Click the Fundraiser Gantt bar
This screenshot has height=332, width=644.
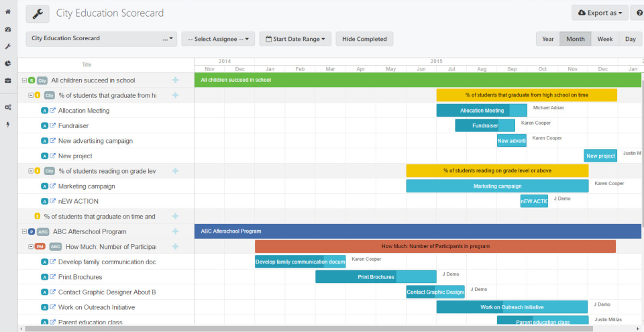[485, 125]
